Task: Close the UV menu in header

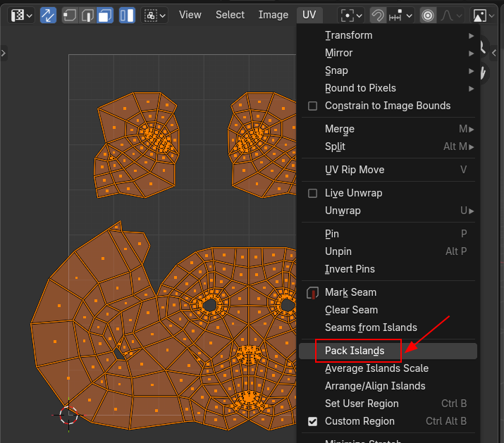Action: [309, 15]
